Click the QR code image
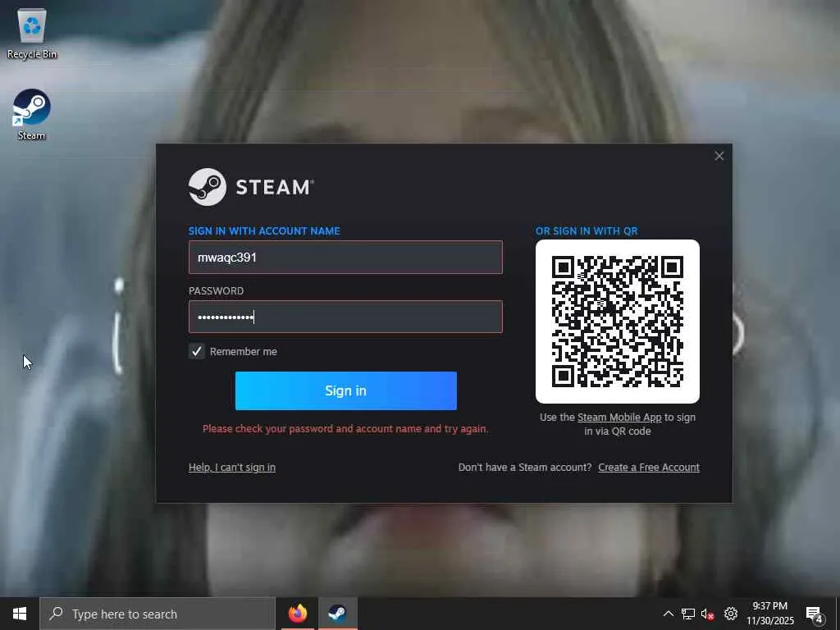Image resolution: width=840 pixels, height=630 pixels. click(617, 322)
